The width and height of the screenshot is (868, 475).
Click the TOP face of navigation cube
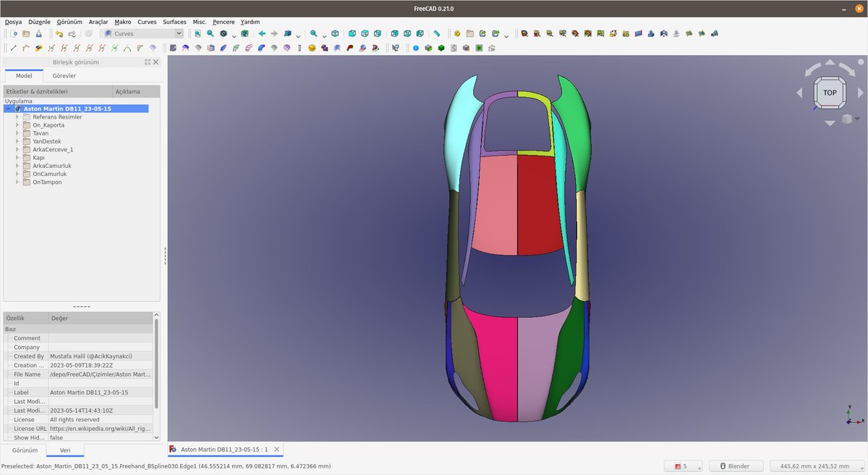click(x=830, y=92)
